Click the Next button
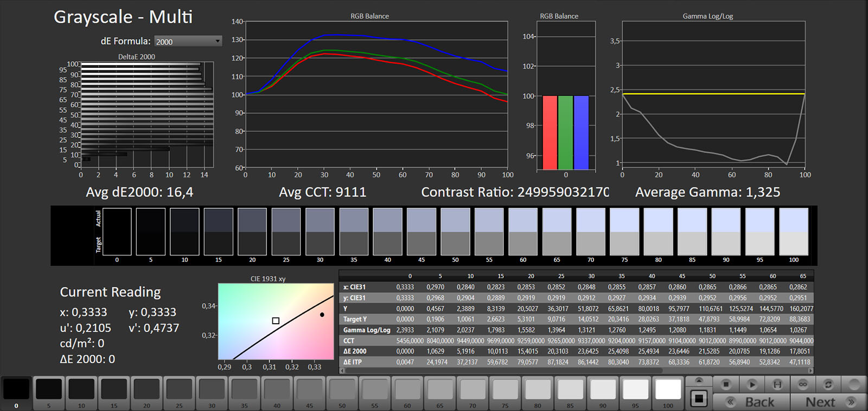Viewport: 868px width, 411px height. click(829, 402)
